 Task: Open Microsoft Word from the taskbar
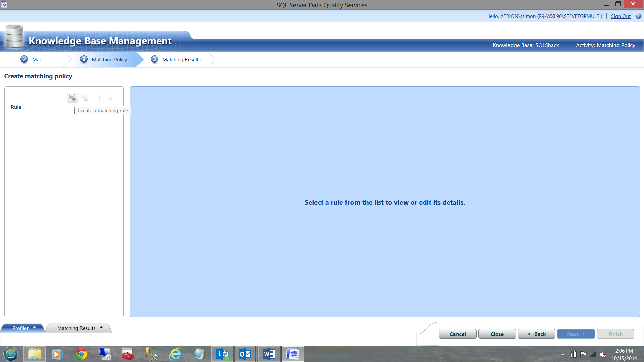pyautogui.click(x=269, y=354)
